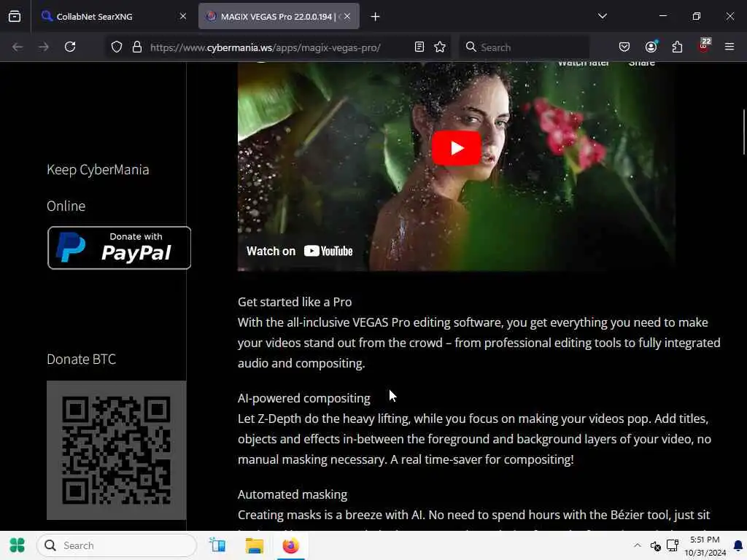Go back to previous page
Viewport: 747px width, 560px height.
[x=18, y=47]
